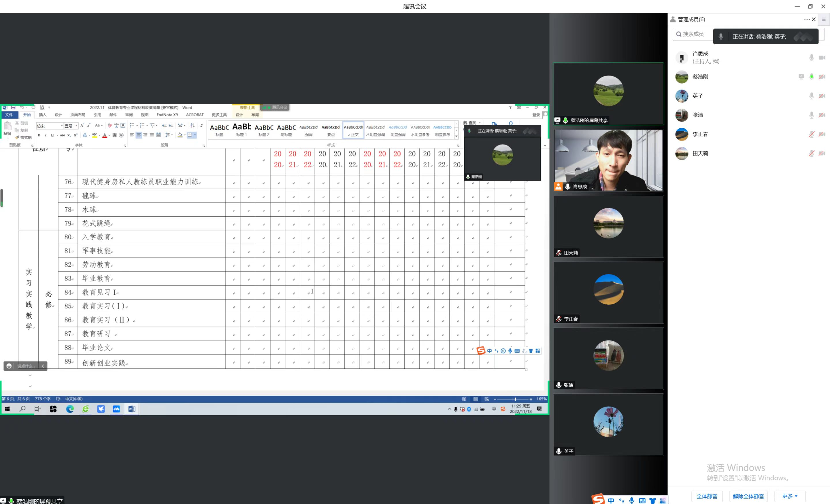Open the 五号 font size dropdown

point(76,126)
